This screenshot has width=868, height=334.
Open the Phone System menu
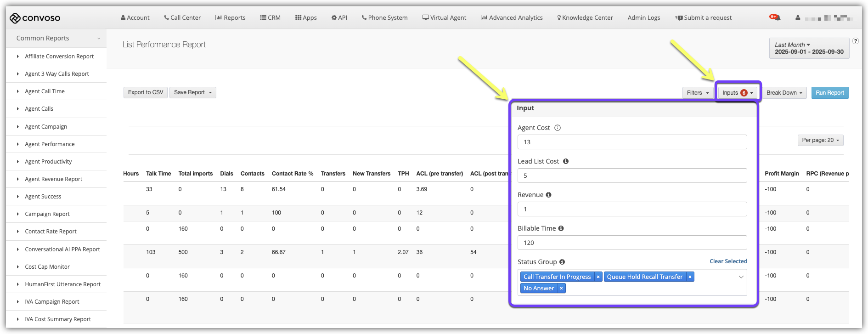384,18
